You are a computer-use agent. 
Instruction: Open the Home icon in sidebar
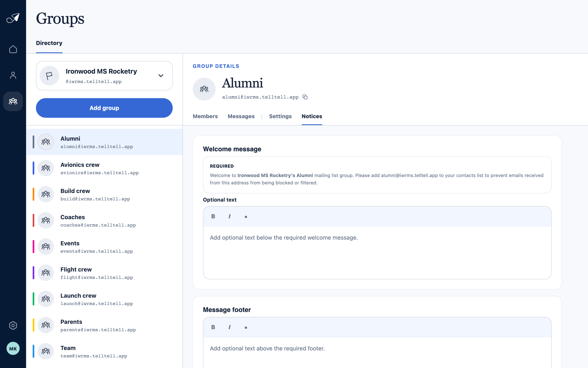pos(13,49)
